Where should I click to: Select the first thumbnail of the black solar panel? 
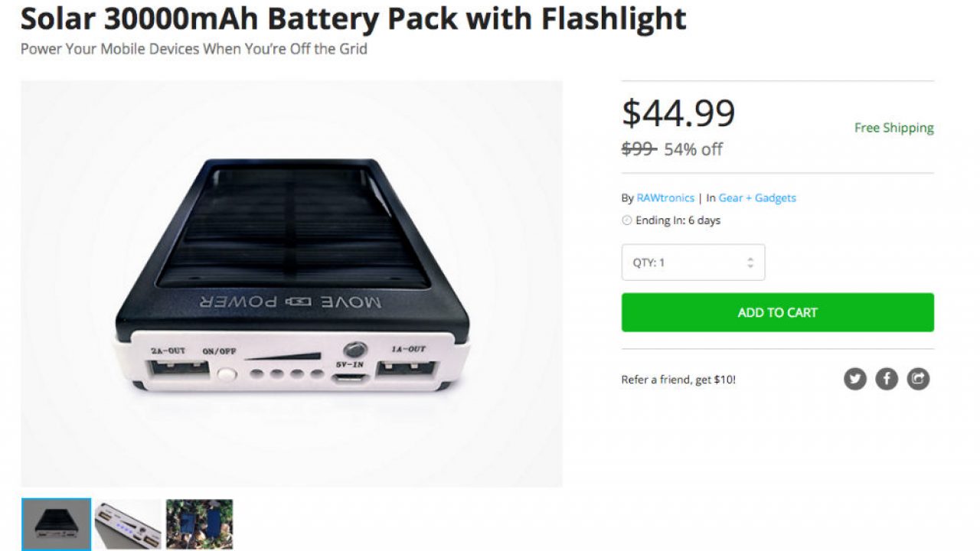tap(56, 524)
